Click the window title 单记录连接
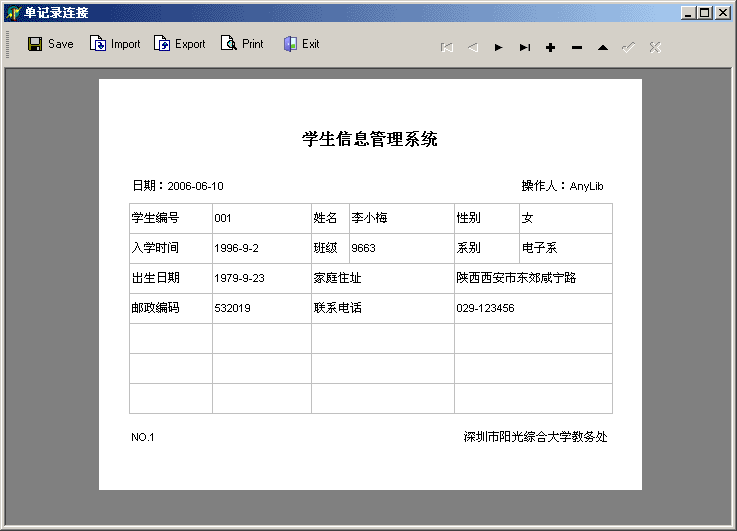 tap(56, 13)
